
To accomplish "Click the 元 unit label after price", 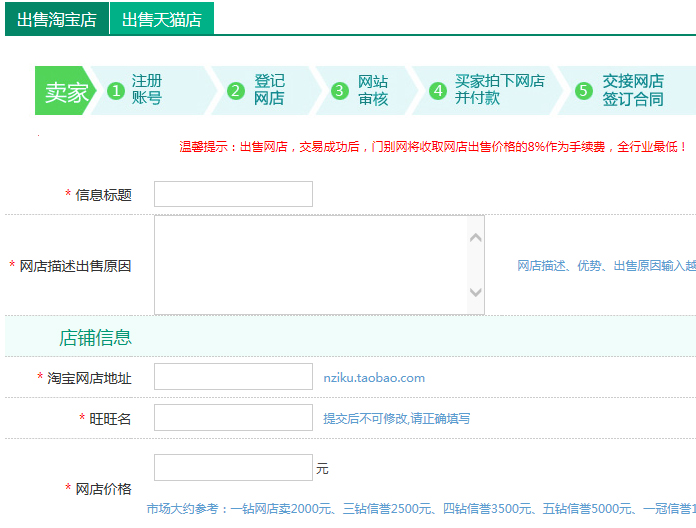I will click(x=322, y=469).
